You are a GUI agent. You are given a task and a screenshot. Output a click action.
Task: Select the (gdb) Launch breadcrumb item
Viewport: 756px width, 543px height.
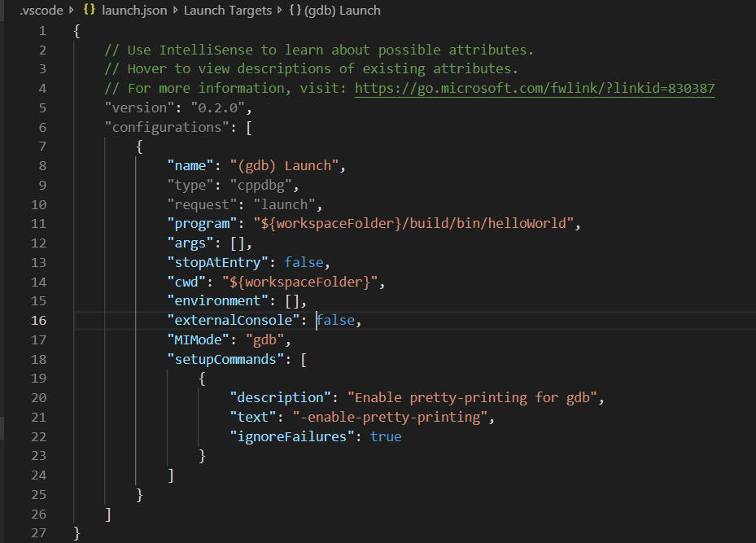pyautogui.click(x=344, y=11)
